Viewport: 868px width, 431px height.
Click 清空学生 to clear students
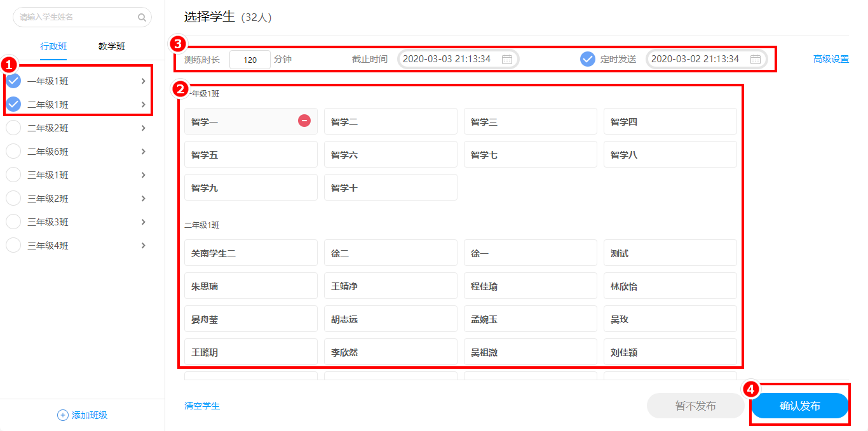click(x=202, y=406)
